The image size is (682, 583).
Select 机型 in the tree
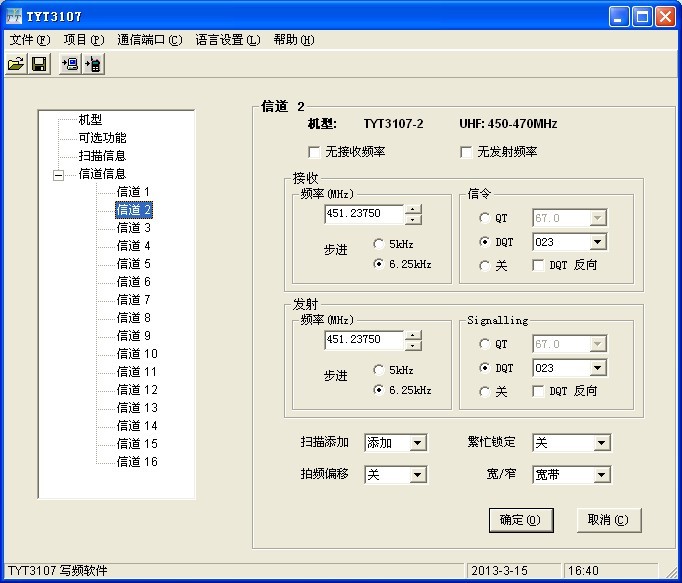[90, 120]
